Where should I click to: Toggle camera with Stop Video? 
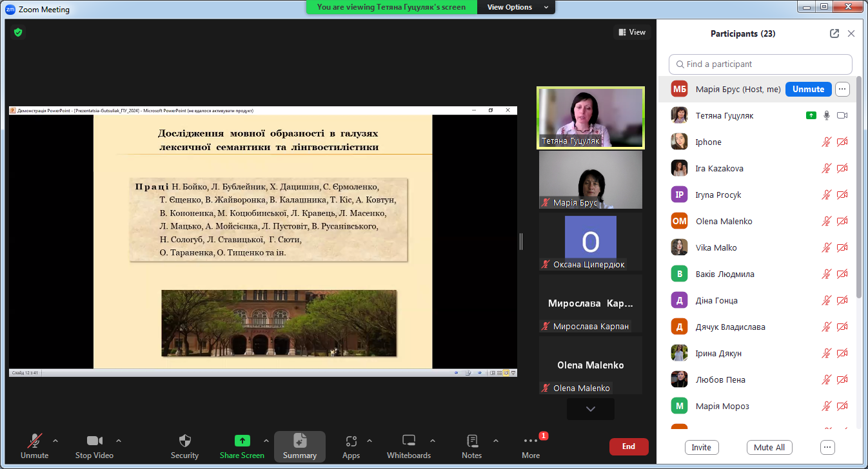(94, 441)
